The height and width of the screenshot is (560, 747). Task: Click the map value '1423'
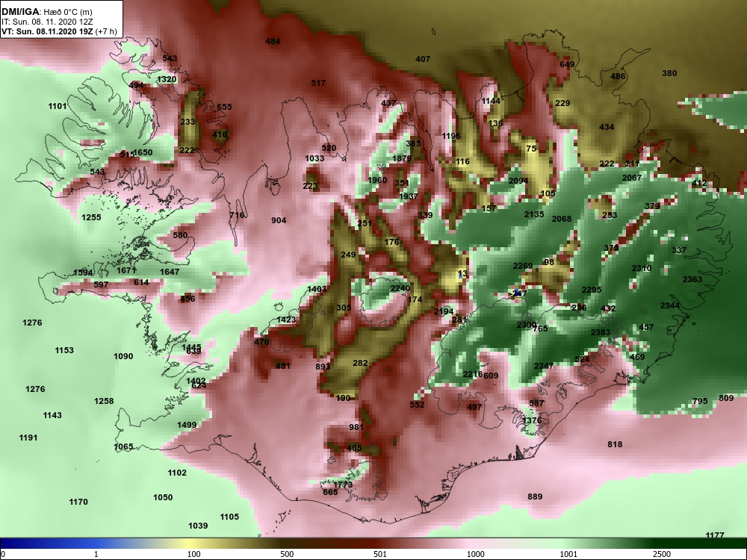click(x=286, y=320)
